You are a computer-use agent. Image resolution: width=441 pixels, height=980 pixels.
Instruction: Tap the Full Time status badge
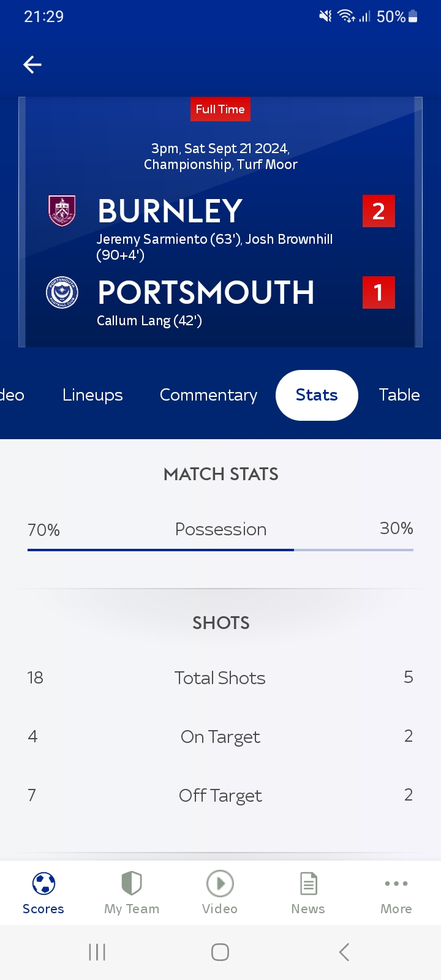(x=220, y=110)
